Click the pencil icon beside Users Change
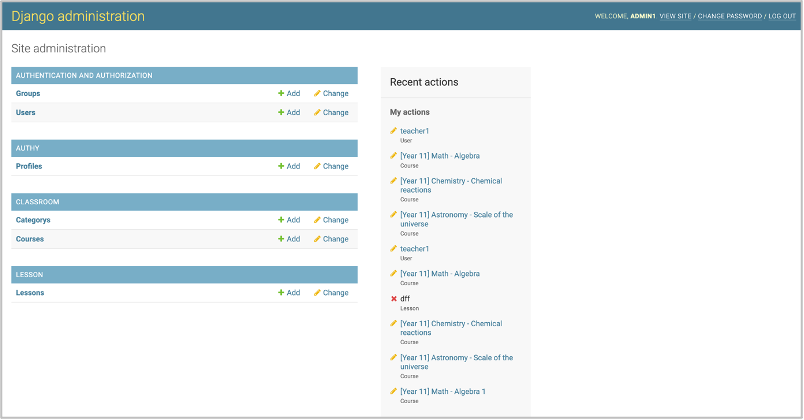Viewport: 804px width, 420px height. [x=317, y=113]
